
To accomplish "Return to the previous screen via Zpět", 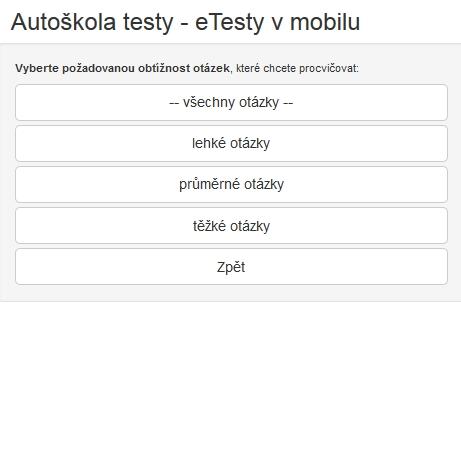I will coord(231,266).
